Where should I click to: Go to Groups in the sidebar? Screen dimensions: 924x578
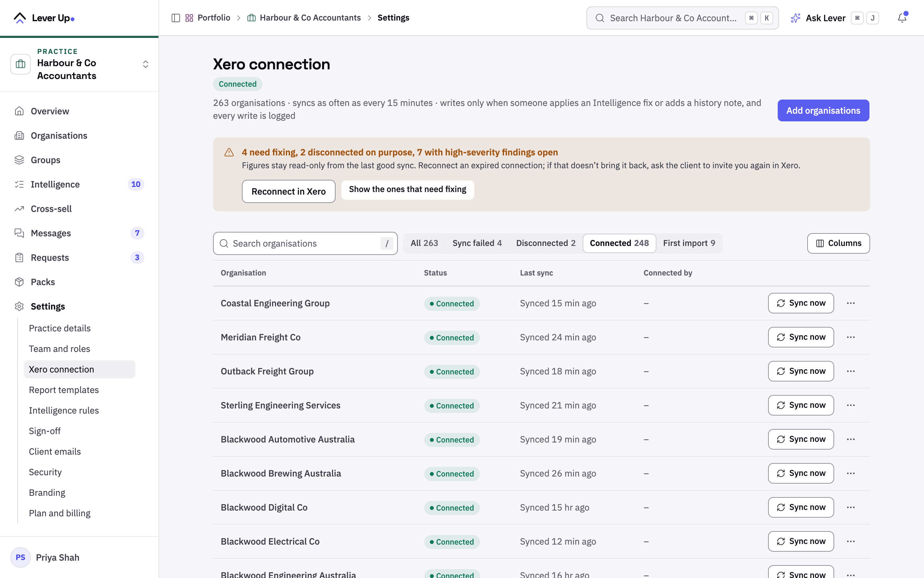tap(79, 160)
